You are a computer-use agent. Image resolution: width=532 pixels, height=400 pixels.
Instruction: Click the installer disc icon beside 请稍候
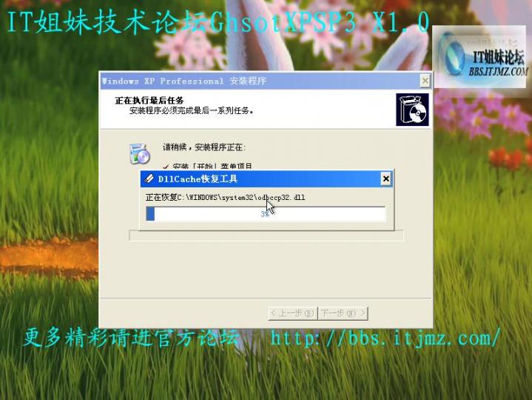(139, 154)
